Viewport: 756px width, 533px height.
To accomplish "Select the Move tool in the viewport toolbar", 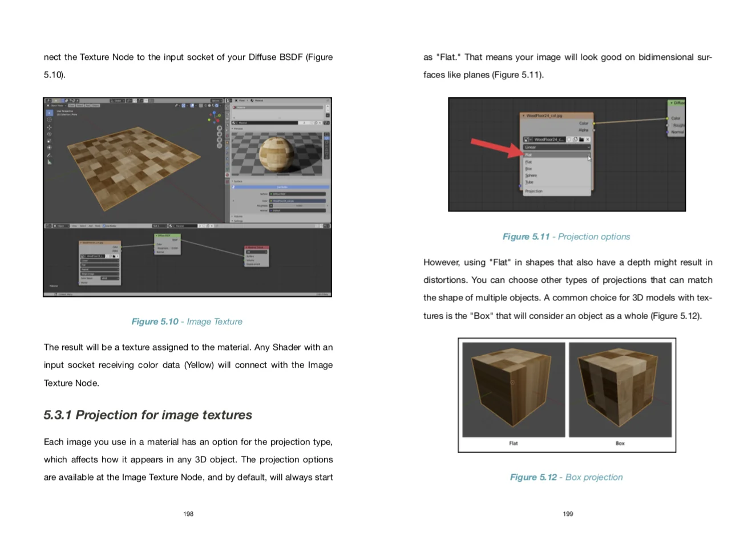I will click(49, 128).
